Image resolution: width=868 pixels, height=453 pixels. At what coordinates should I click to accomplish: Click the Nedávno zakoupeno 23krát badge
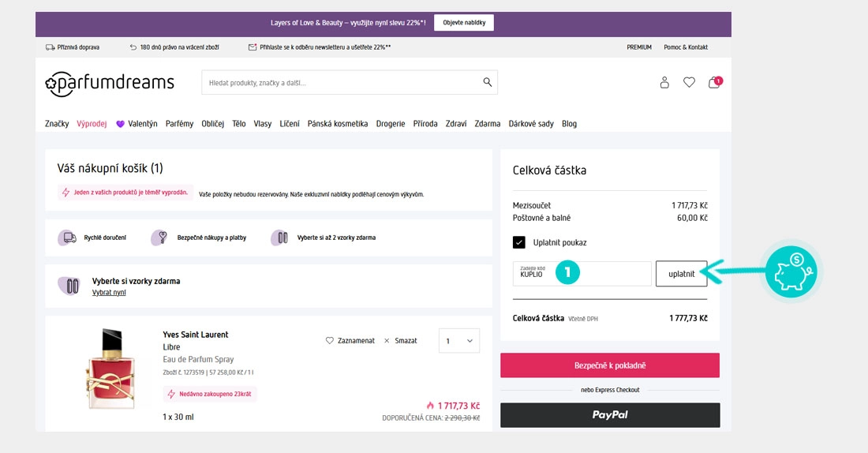[x=210, y=394]
